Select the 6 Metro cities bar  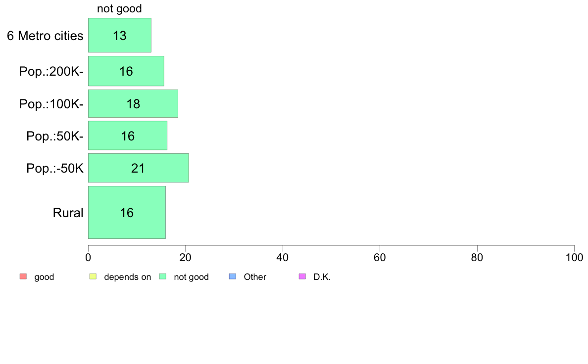tap(120, 35)
